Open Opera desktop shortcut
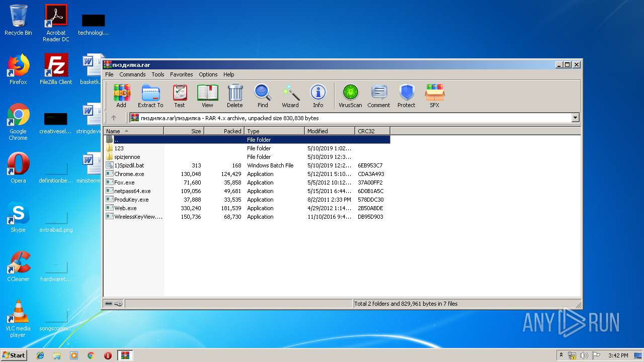Screen dimensions: 644x362 point(18,168)
